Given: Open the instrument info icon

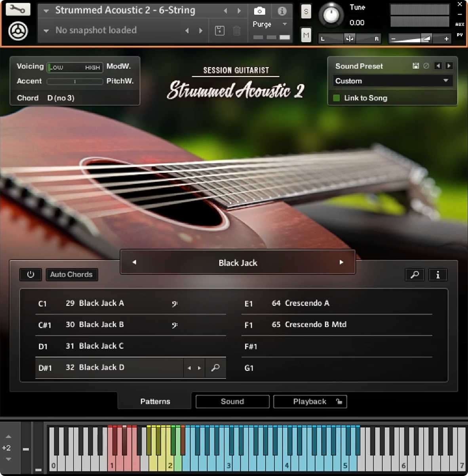Looking at the screenshot, I should (282, 11).
